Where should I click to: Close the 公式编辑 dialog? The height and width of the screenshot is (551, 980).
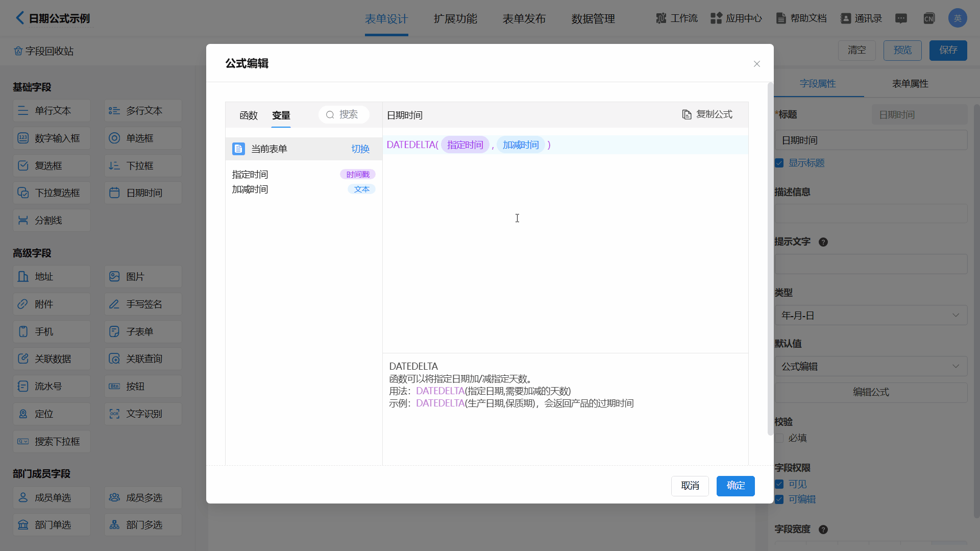click(757, 64)
